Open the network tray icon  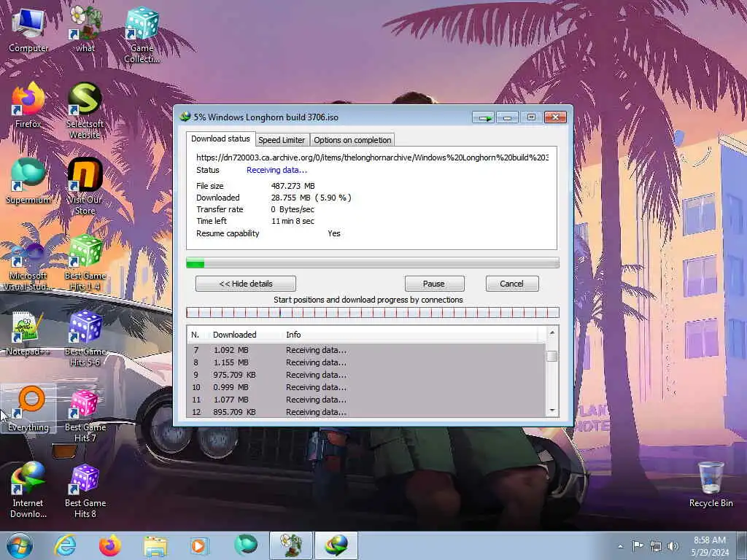(656, 546)
